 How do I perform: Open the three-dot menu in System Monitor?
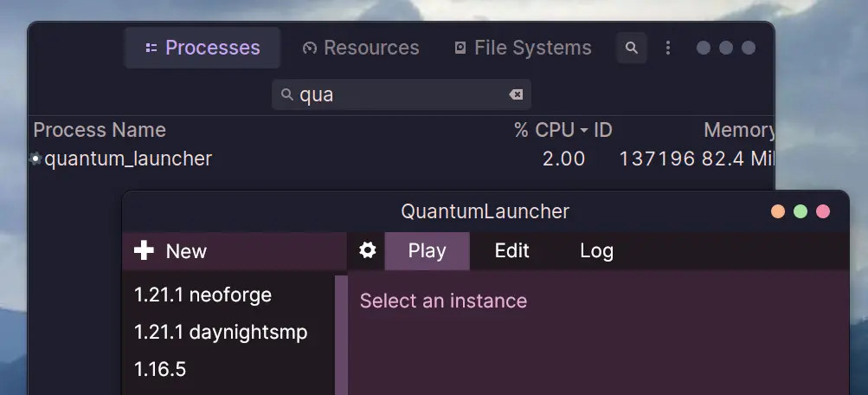(667, 48)
